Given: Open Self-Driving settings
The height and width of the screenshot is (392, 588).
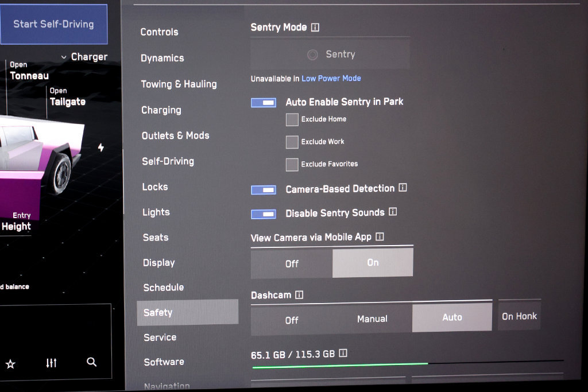Looking at the screenshot, I should 168,161.
